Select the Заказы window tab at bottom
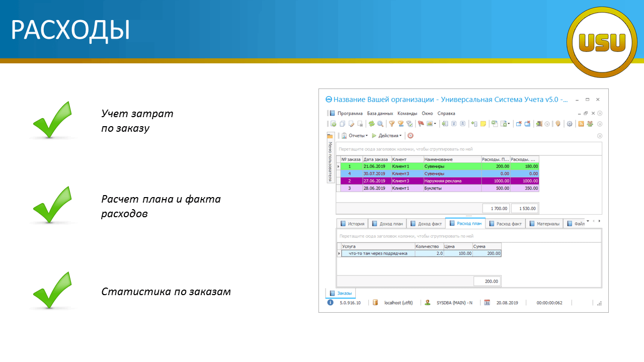The width and height of the screenshot is (644, 362). point(341,293)
